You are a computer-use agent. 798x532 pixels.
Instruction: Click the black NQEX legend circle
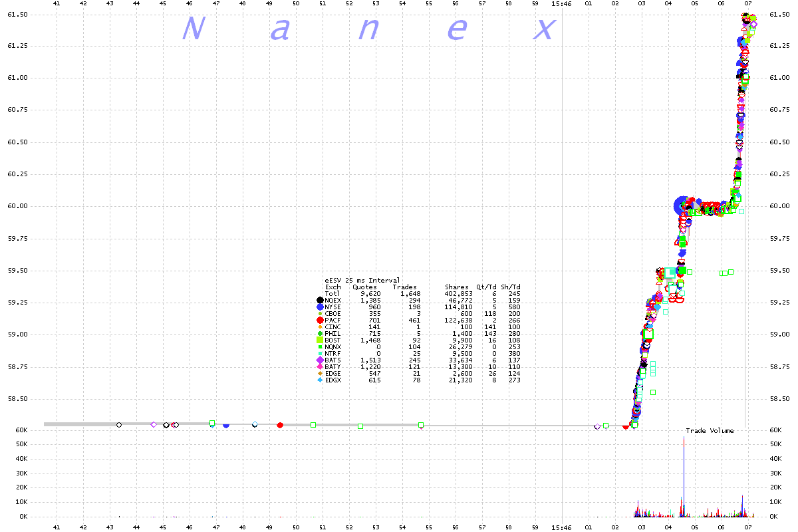(321, 301)
